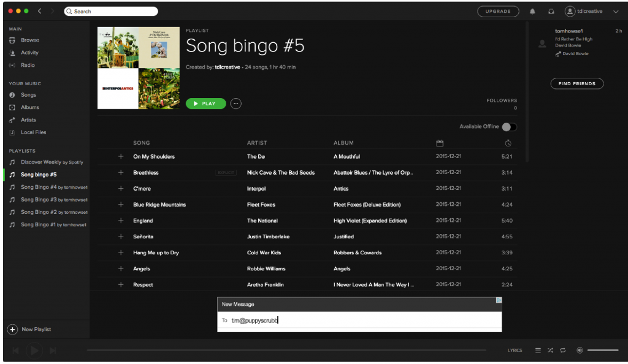Open Songs under Your Music
Viewport: 628px width, 364px height.
(x=28, y=95)
